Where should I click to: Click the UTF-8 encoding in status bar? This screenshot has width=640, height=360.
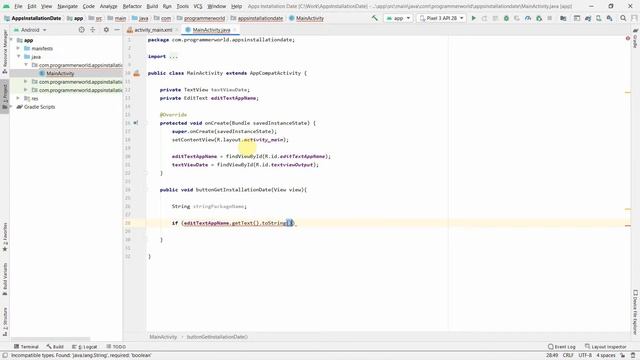(x=584, y=355)
